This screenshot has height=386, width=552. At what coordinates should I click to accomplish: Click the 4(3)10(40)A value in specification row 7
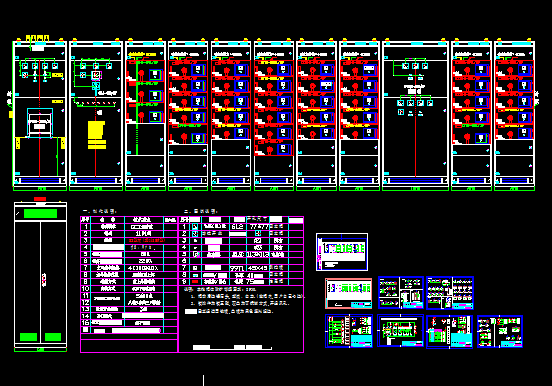coord(143,268)
